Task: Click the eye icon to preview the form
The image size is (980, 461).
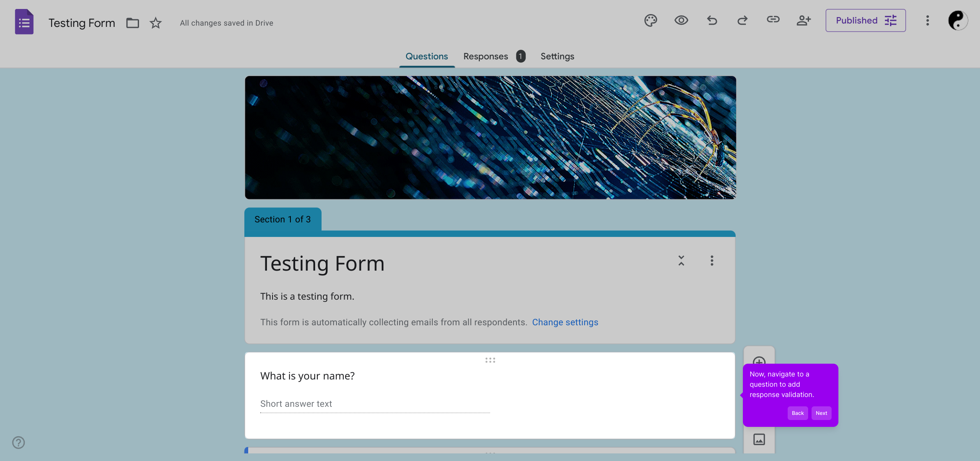Action: 681,20
